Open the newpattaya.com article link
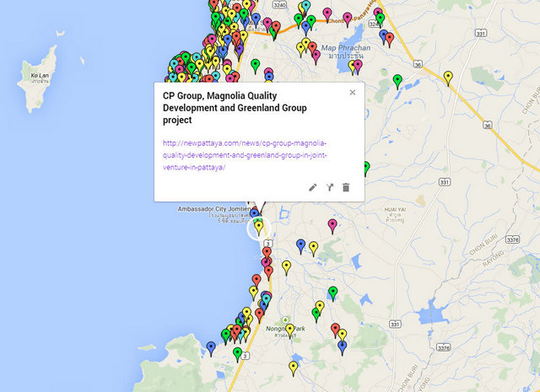Screen dimensions: 540x392 [245, 155]
